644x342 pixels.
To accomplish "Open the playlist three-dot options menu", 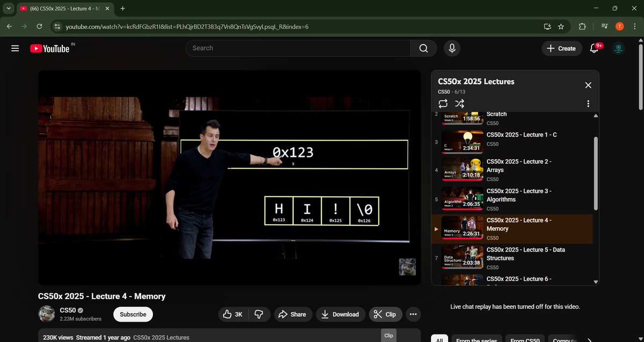I will [x=588, y=103].
